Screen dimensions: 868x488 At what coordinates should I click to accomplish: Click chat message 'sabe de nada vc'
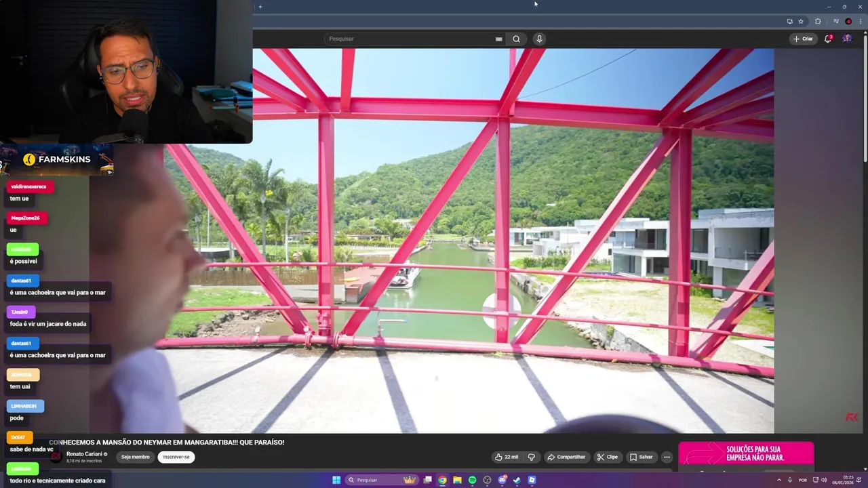(x=32, y=449)
